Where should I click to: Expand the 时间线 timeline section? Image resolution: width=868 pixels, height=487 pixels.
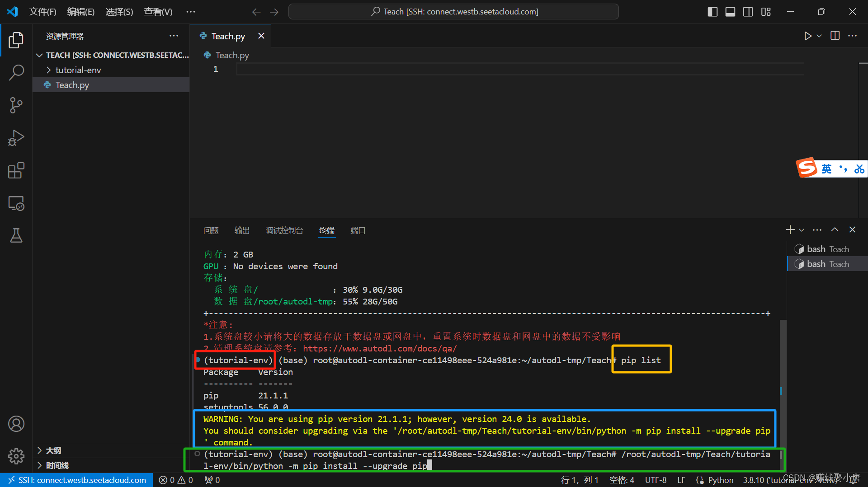(111, 465)
